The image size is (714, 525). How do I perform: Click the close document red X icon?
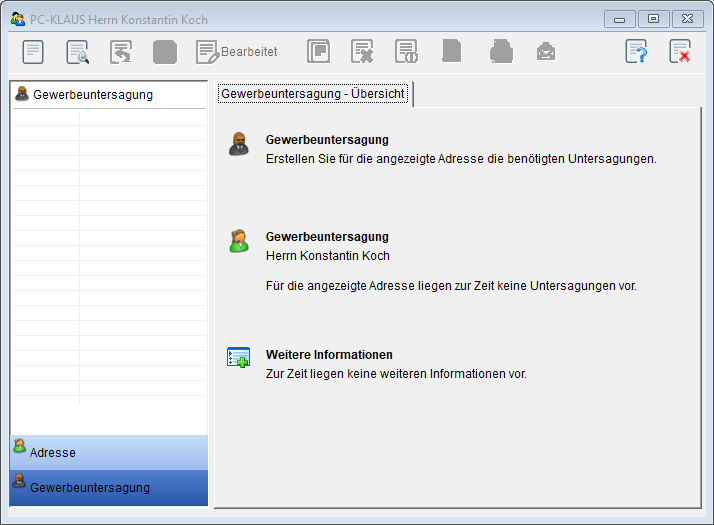(680, 52)
